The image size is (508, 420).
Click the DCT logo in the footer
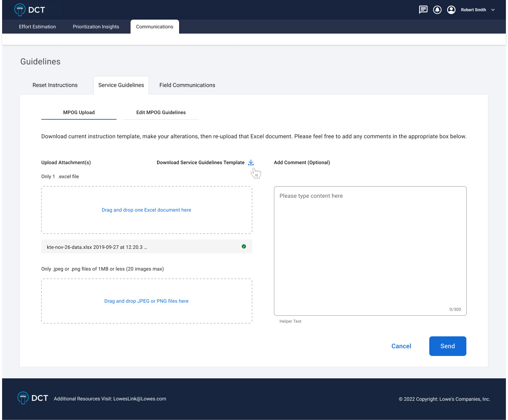point(33,398)
